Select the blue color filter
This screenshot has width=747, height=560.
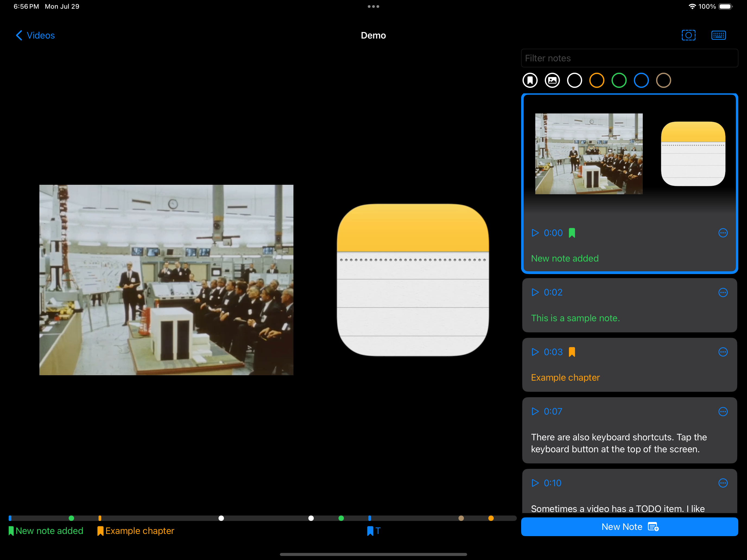click(641, 80)
